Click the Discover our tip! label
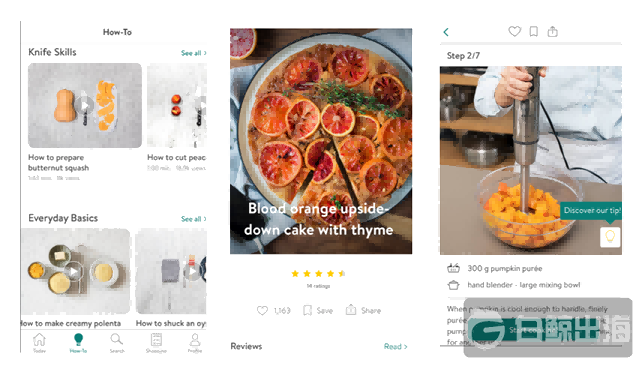 tap(591, 210)
